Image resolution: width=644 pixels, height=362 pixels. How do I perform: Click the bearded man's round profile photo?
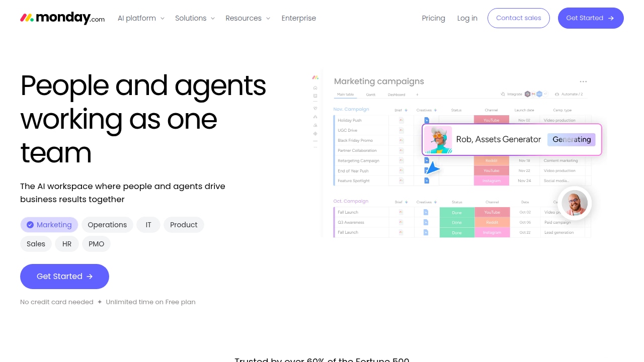tap(575, 203)
